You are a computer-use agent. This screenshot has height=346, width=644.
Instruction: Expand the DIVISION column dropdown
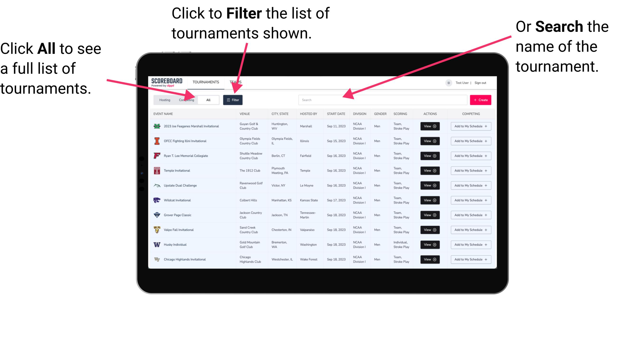360,113
